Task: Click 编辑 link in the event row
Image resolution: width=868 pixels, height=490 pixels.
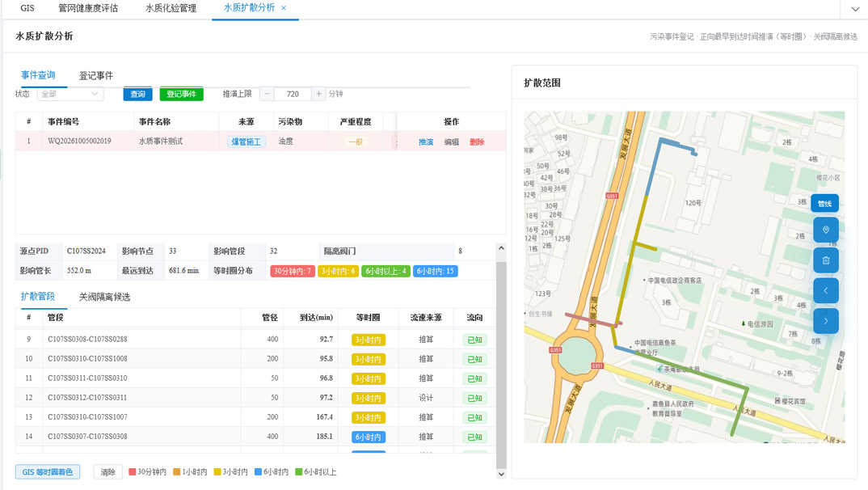Action: (x=451, y=142)
